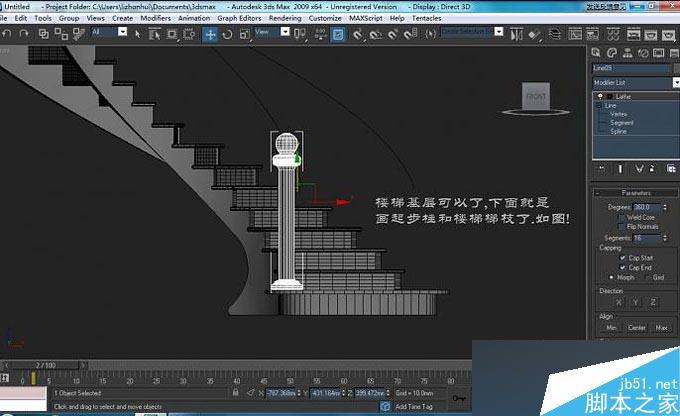Activate the Select and Scale tool

(245, 34)
